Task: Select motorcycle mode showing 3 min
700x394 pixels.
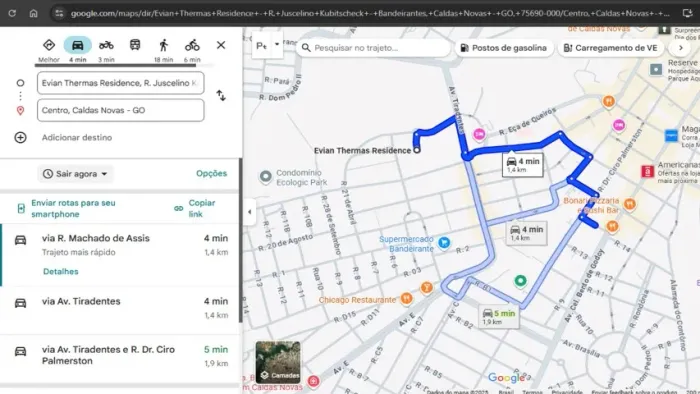Action: 106,50
